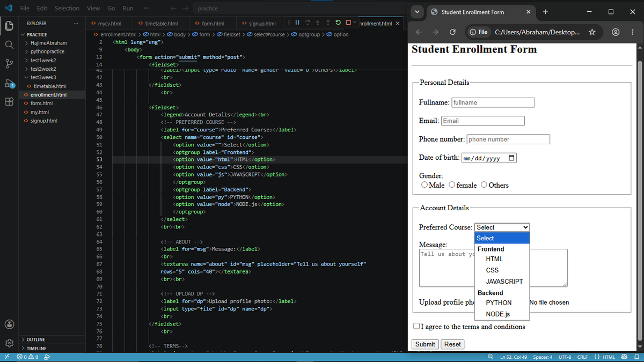Check the agree to terms checkbox
Screen dimensions: 644x362
[417, 326]
